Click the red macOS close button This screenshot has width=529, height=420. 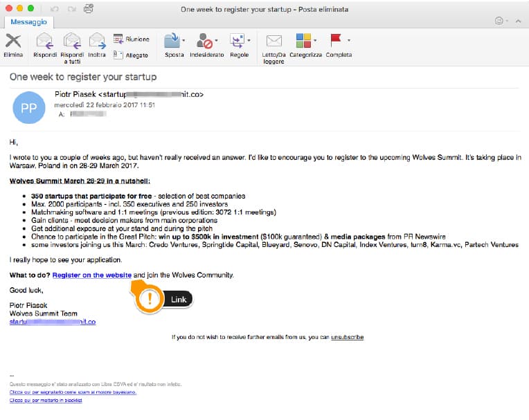(9, 8)
